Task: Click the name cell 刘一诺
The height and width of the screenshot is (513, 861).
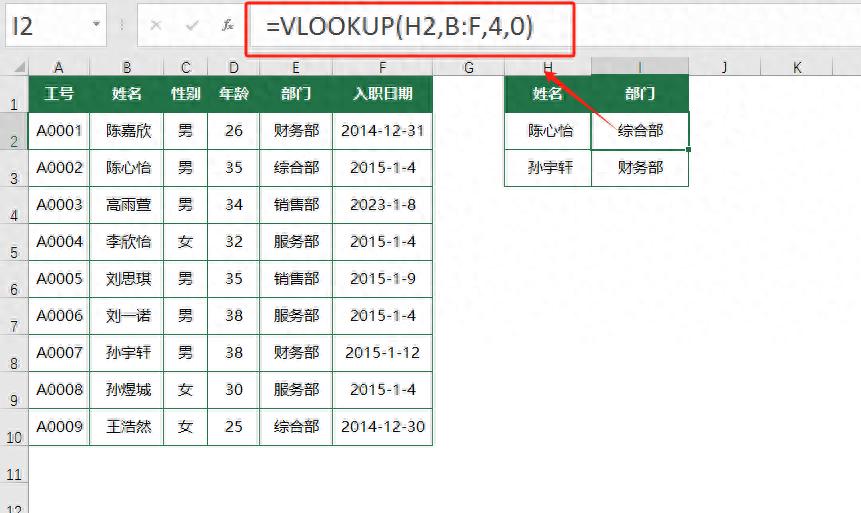Action: coord(127,316)
